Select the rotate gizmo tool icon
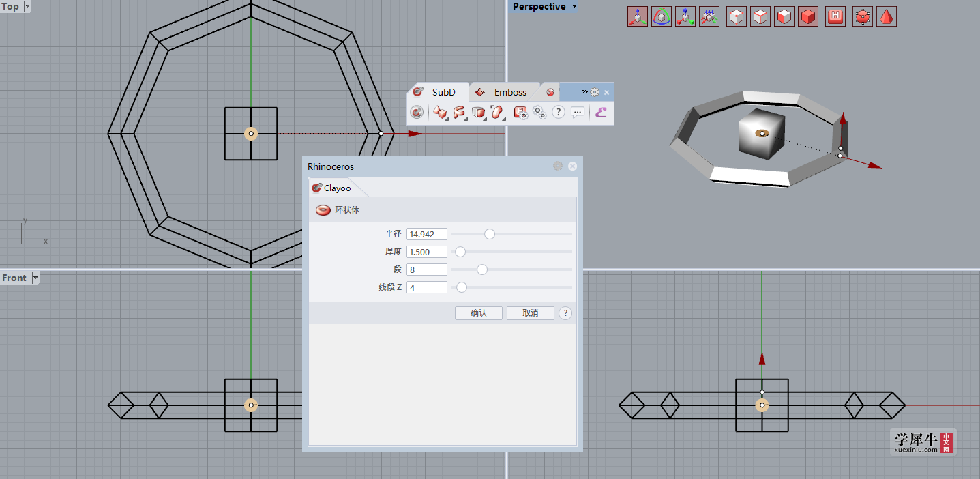980x479 pixels. pos(662,17)
